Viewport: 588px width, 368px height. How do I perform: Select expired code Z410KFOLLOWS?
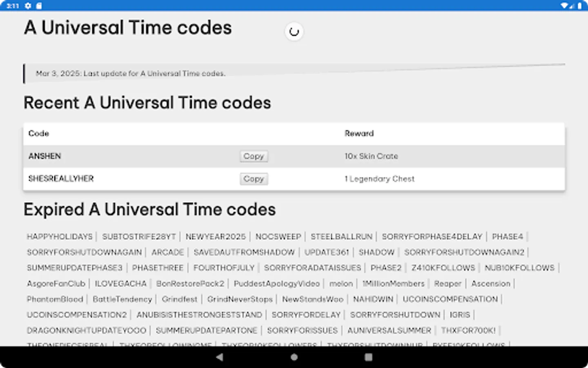443,268
